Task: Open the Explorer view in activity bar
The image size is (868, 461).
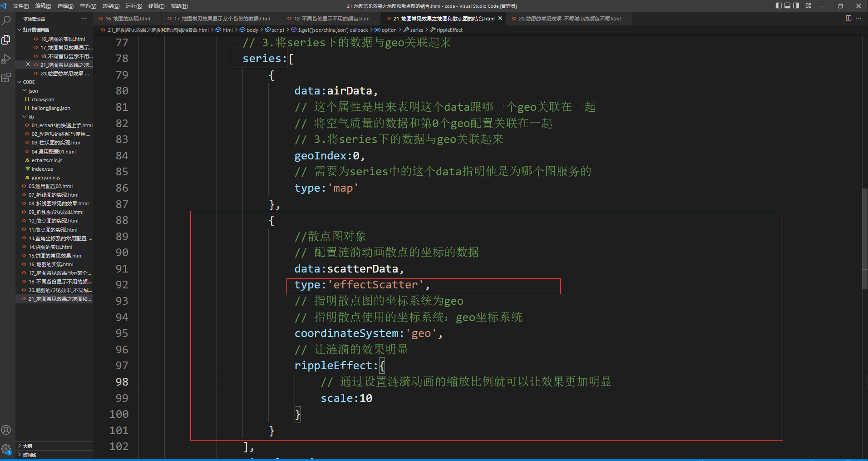Action: click(6, 40)
